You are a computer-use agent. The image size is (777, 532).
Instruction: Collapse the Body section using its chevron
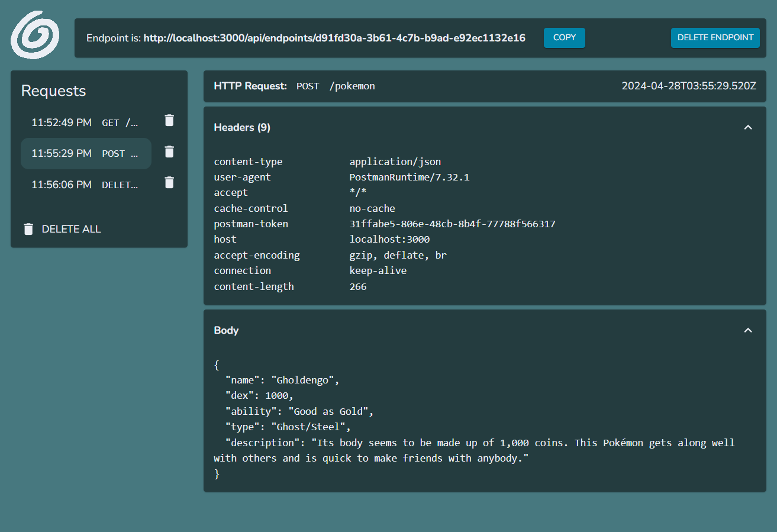(x=748, y=330)
